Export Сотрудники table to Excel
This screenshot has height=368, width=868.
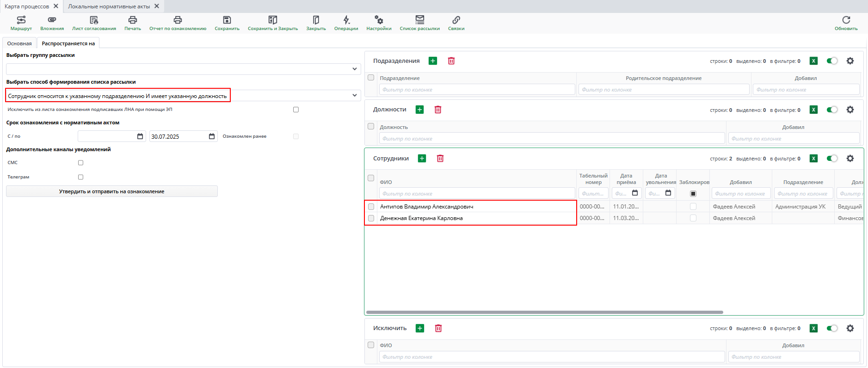point(814,159)
